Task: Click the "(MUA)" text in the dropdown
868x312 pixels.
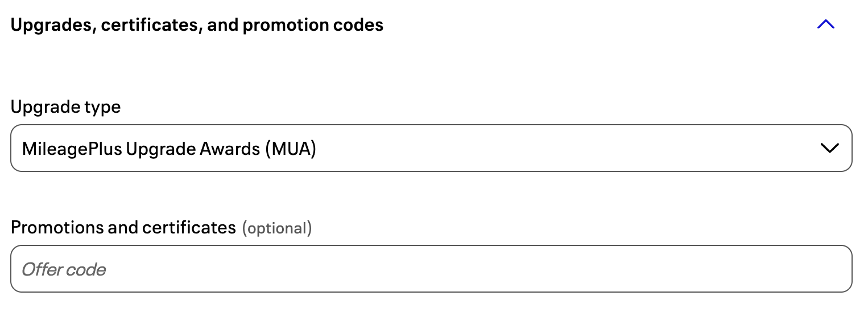Action: tap(291, 149)
